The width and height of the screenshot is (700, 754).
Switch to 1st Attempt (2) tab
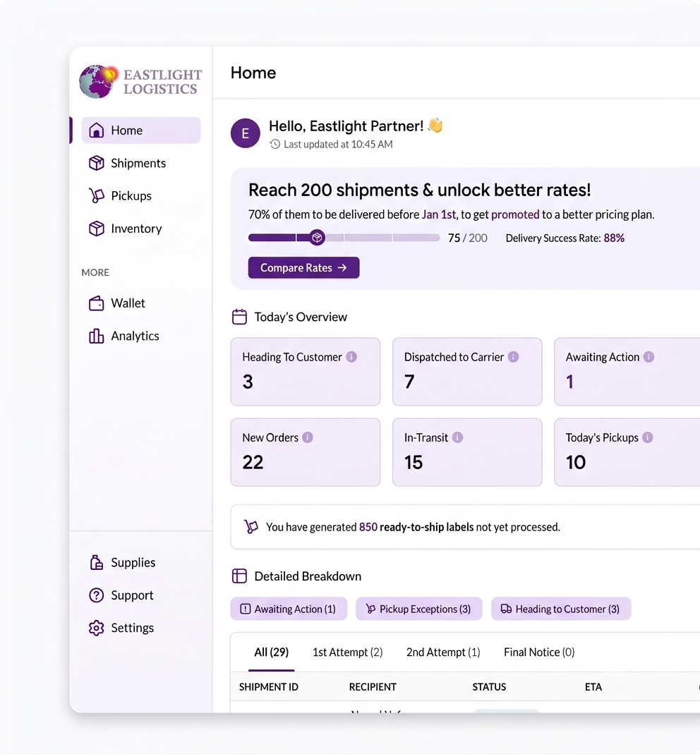pyautogui.click(x=348, y=652)
